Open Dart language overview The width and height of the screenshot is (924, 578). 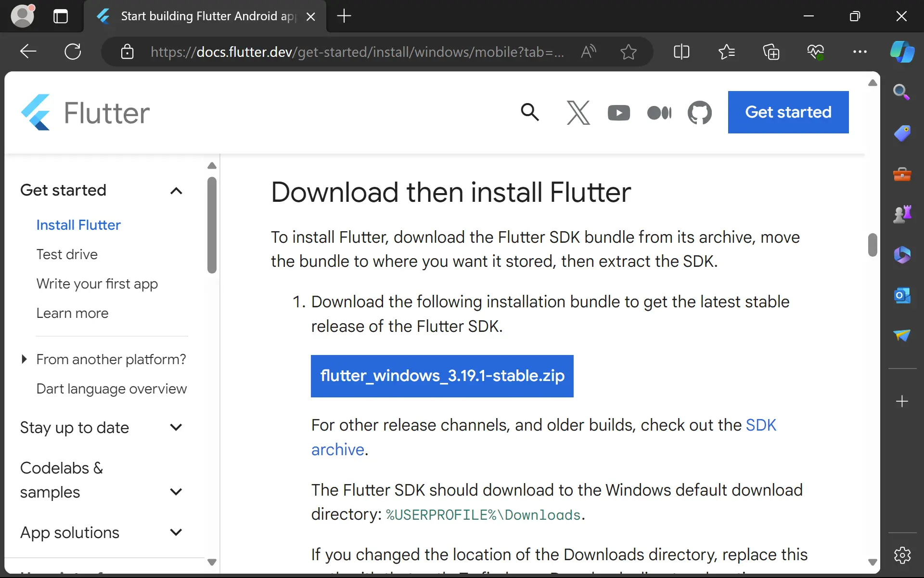click(x=112, y=389)
